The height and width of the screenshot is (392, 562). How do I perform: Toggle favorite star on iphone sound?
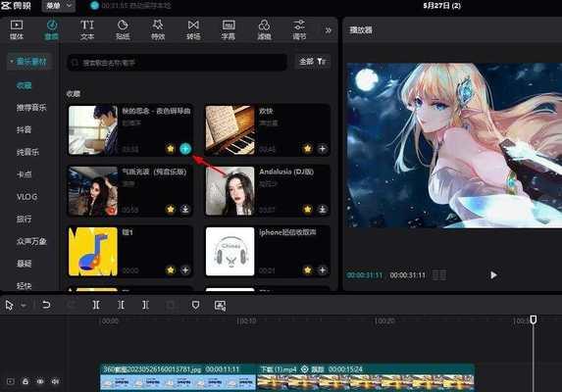pos(307,269)
